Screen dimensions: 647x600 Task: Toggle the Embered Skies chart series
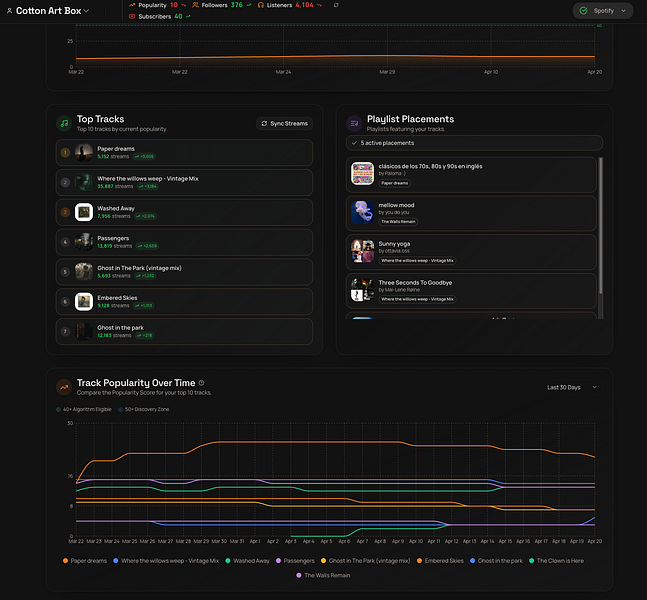coord(440,561)
